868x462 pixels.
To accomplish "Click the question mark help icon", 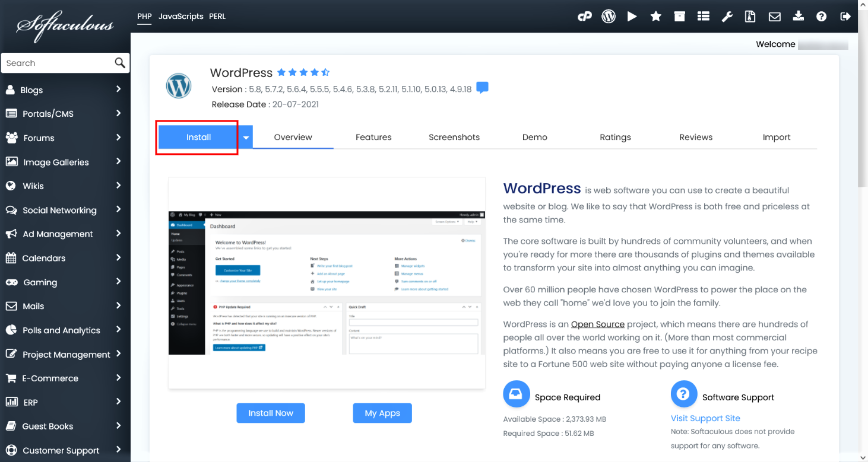I will pyautogui.click(x=821, y=17).
